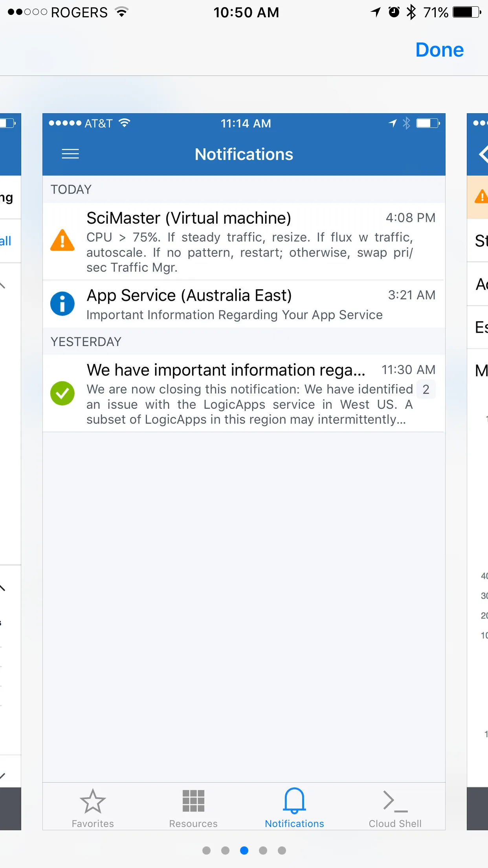Viewport: 488px width, 868px height.
Task: Tap the 4:08 PM timestamp
Action: click(x=411, y=218)
